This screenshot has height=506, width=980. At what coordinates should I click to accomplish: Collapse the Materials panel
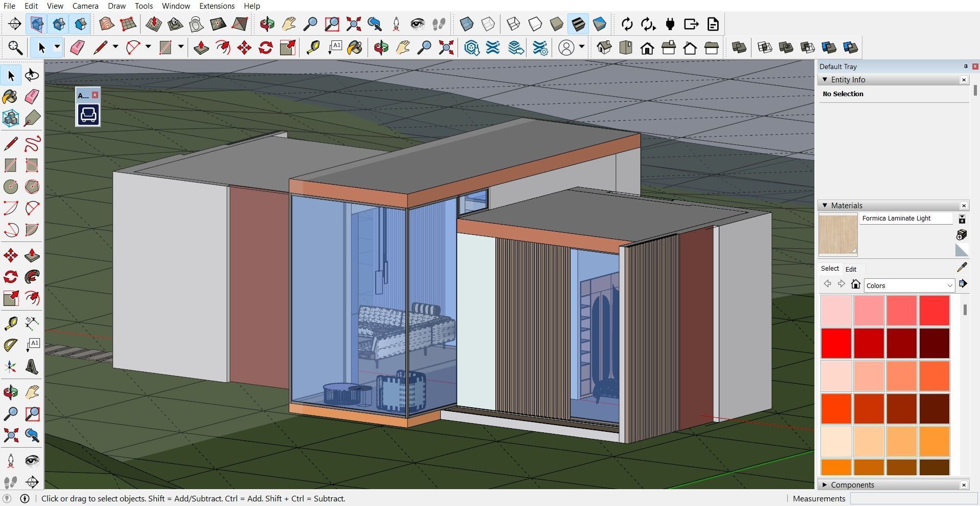pos(825,205)
